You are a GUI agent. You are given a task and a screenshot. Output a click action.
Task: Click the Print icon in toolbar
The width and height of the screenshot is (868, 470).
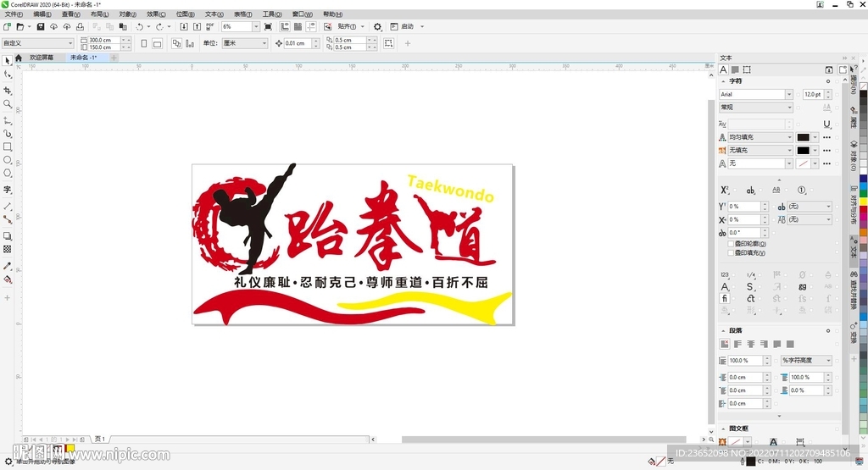click(x=80, y=26)
